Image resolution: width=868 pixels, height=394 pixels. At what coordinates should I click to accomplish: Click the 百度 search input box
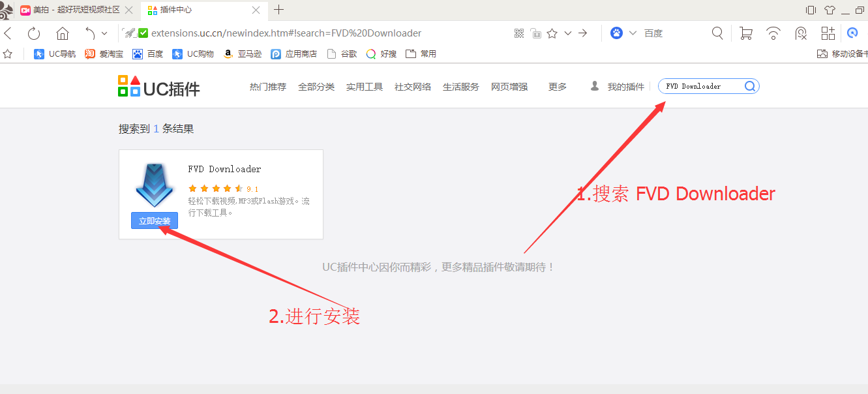pos(675,33)
